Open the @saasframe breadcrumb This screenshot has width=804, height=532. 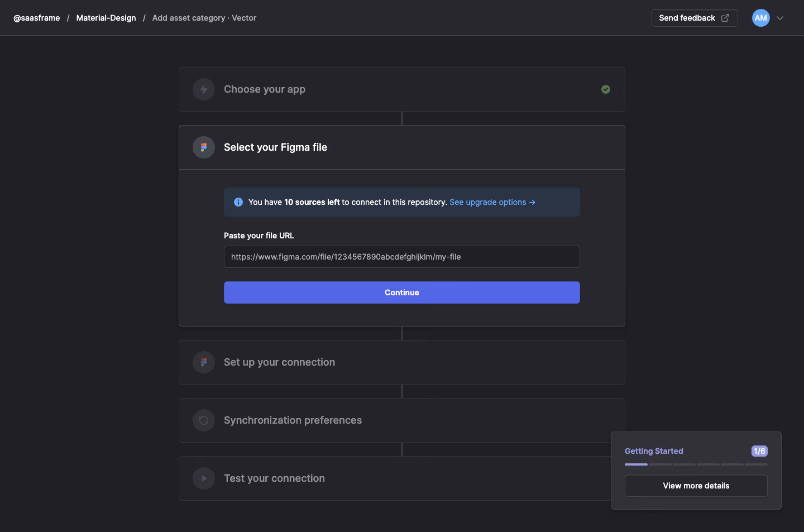(x=37, y=18)
